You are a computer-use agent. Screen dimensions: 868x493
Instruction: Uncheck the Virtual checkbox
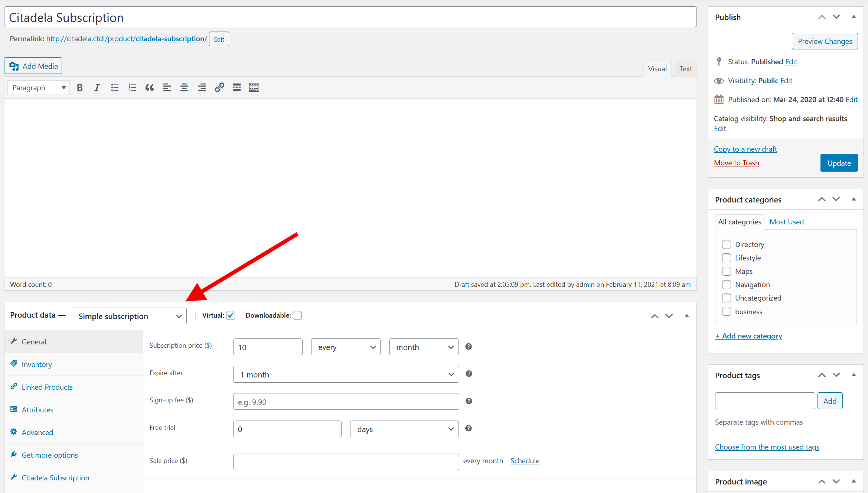[231, 315]
